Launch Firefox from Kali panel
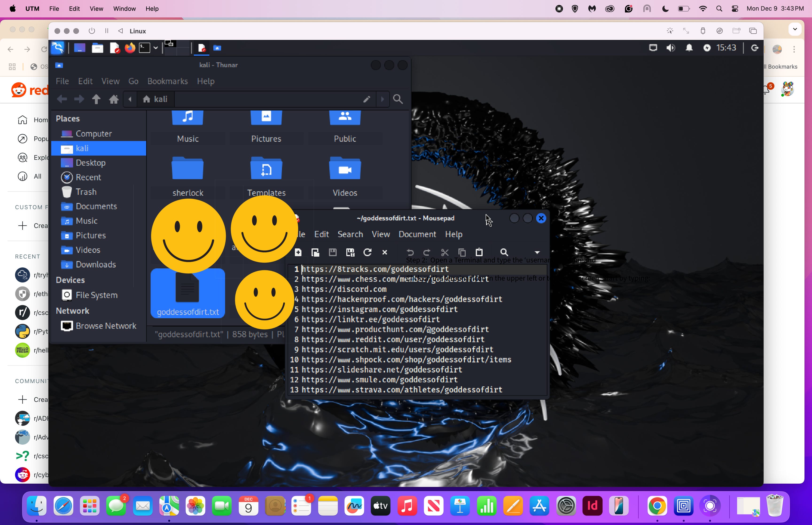The image size is (812, 525). [x=130, y=48]
